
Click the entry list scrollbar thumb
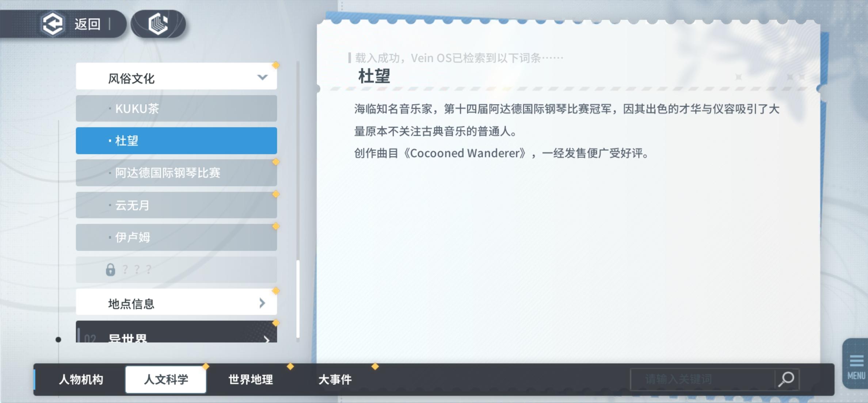[298, 299]
